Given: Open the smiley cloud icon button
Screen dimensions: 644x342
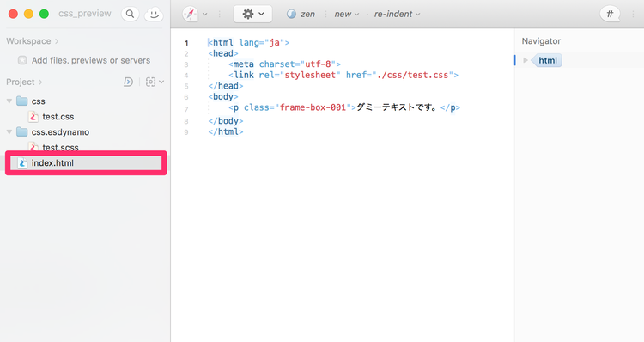Looking at the screenshot, I should [x=154, y=14].
